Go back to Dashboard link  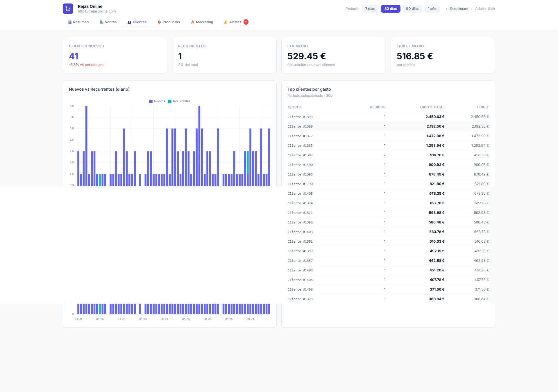pos(457,9)
